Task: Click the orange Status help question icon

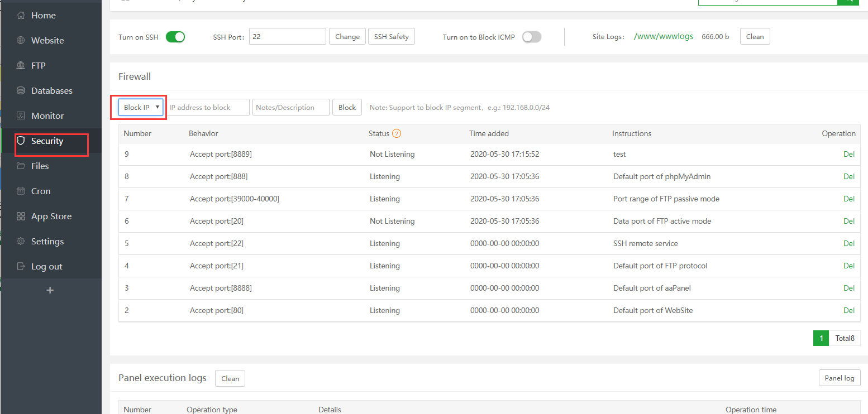Action: click(x=397, y=133)
